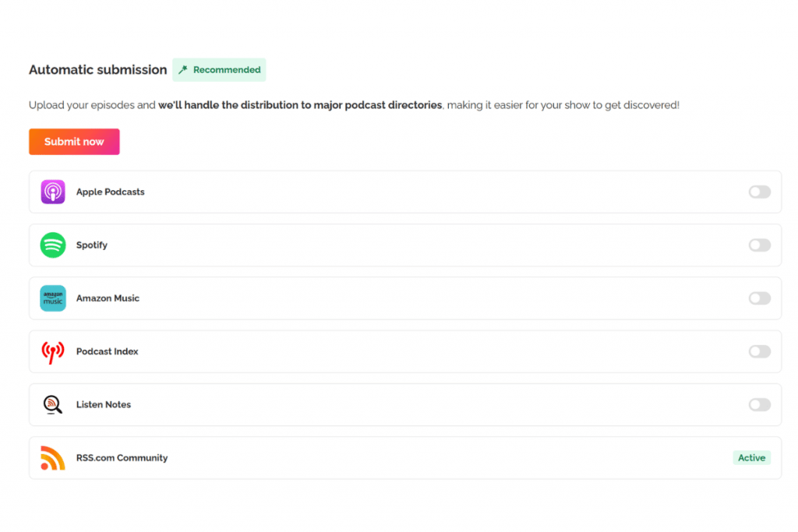Image resolution: width=798 pixels, height=532 pixels.
Task: Click the Active status badge for RSS.com Community
Action: (751, 458)
